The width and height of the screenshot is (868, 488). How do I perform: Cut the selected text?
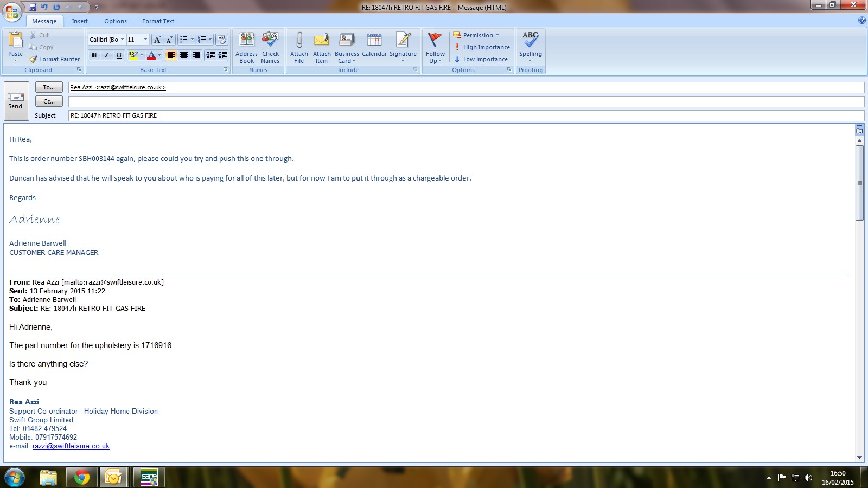click(39, 35)
